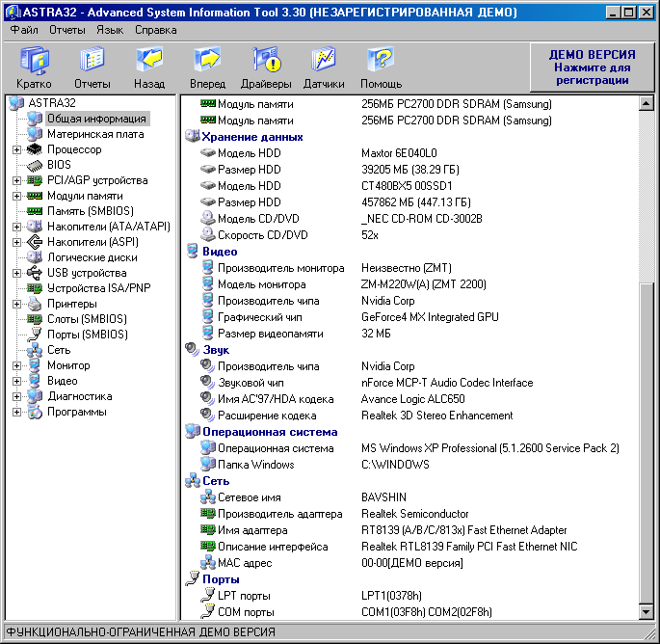Click the scroll down arrow of details pane
The image size is (660, 644).
coord(646,612)
